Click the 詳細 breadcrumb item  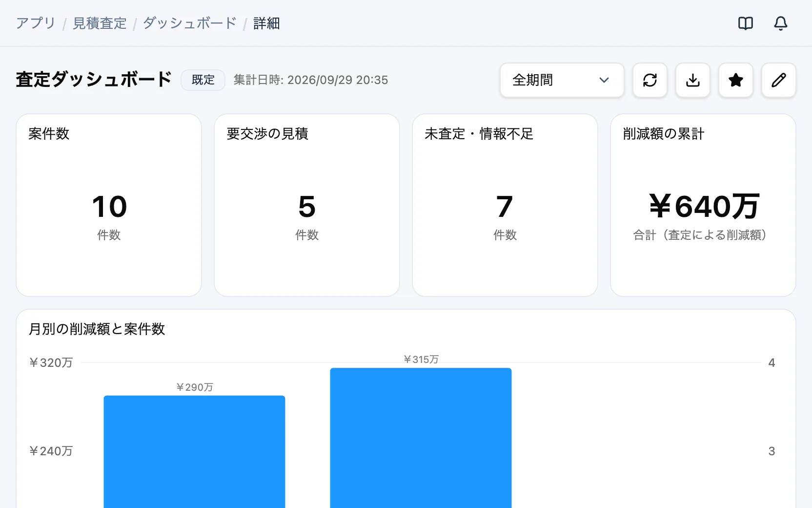pos(266,23)
